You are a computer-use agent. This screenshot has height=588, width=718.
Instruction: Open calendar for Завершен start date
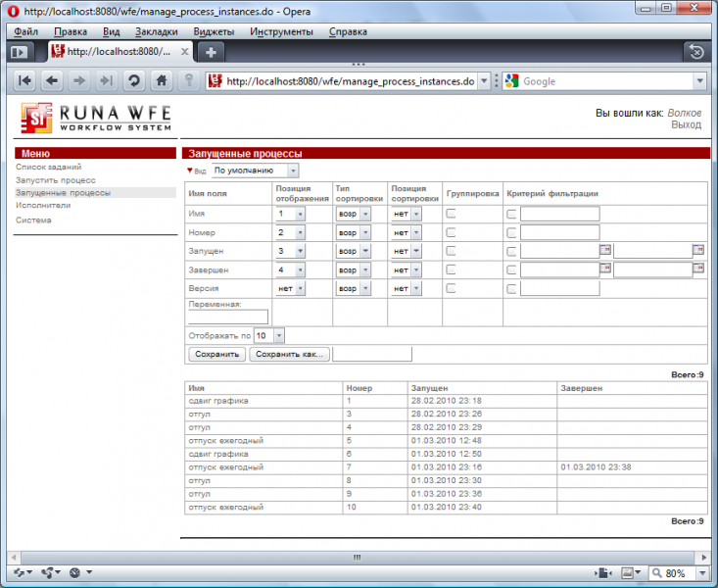pyautogui.click(x=605, y=269)
